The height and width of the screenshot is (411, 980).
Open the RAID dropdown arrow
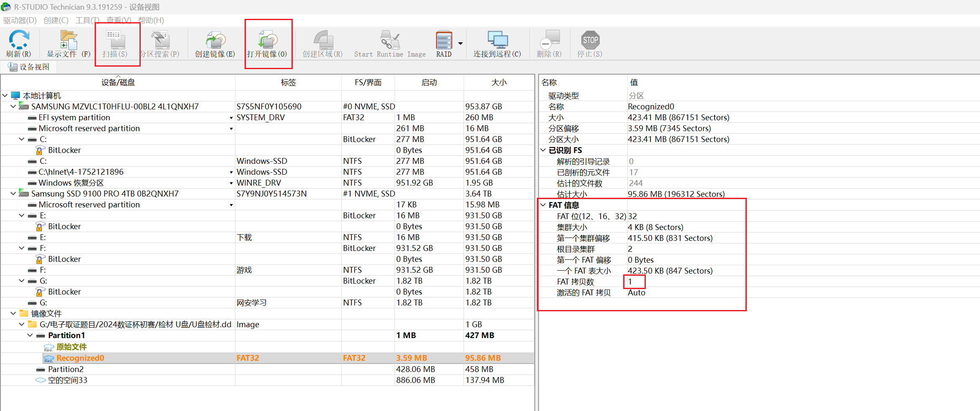pos(460,44)
